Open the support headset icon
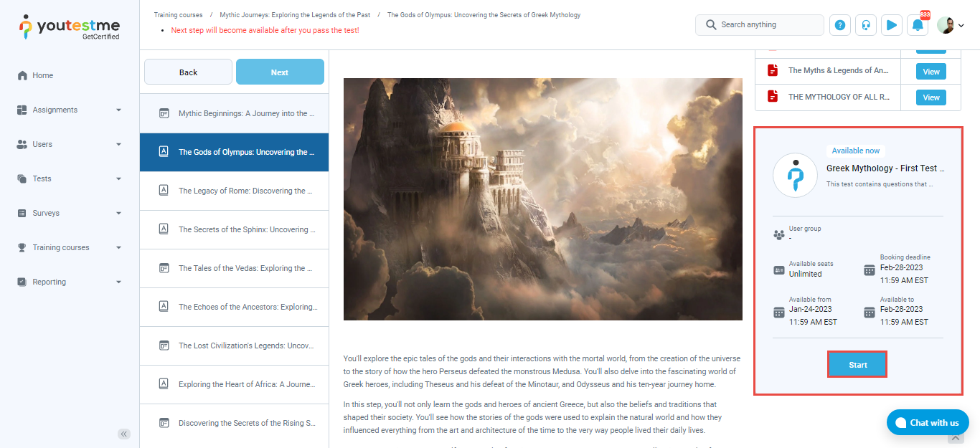 point(866,25)
